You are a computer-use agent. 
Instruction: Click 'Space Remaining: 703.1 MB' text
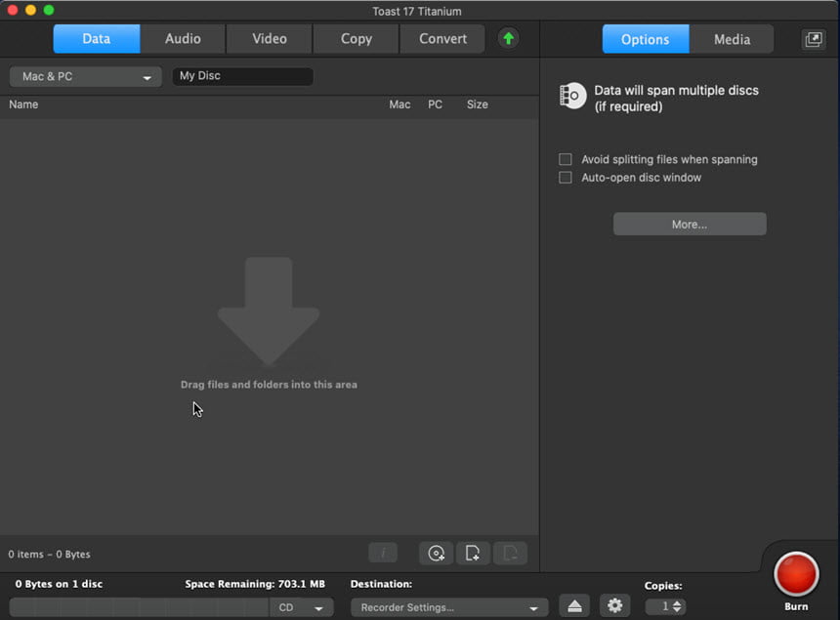[255, 584]
